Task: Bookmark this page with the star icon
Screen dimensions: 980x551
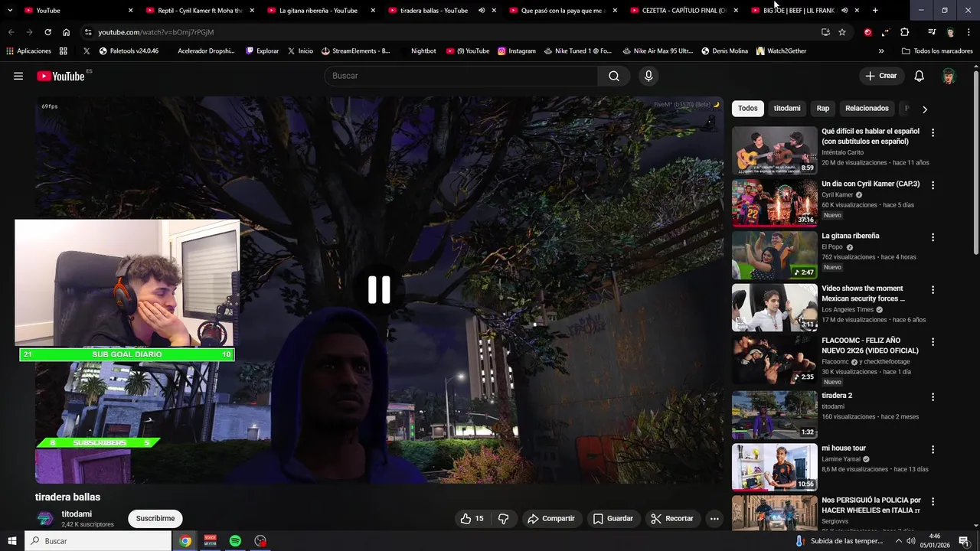Action: click(842, 32)
